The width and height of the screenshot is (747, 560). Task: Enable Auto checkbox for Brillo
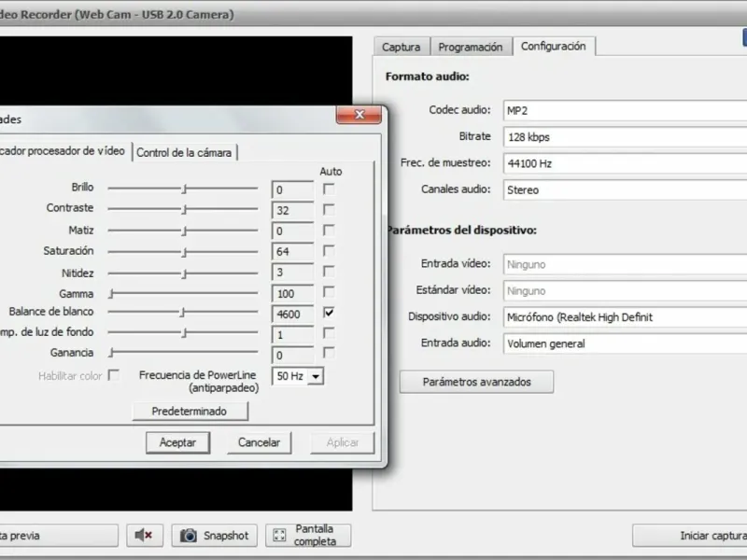329,189
